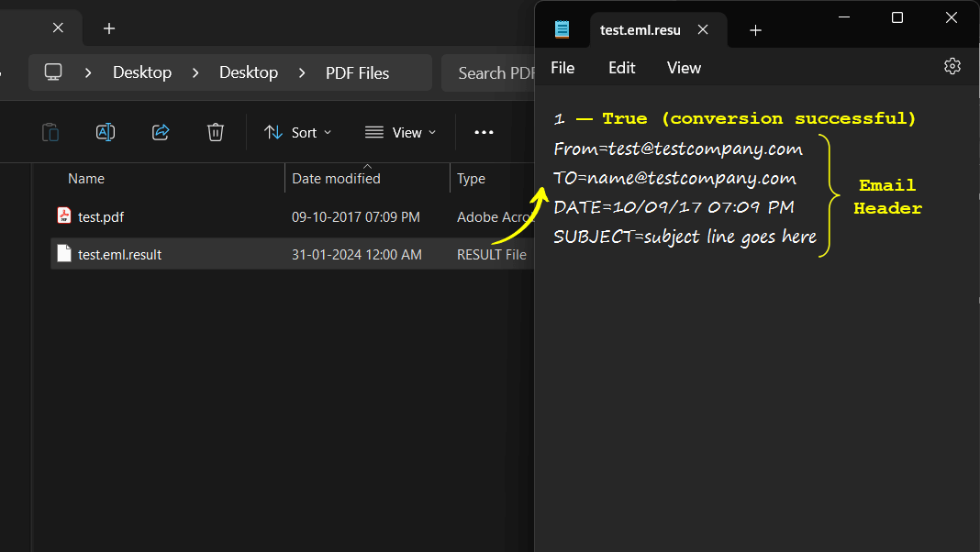Screen dimensions: 980x552
Task: Open Notepad View menu
Action: pos(684,68)
